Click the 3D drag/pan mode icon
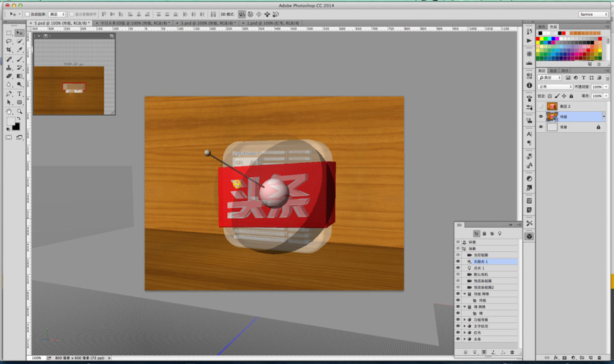 click(259, 14)
